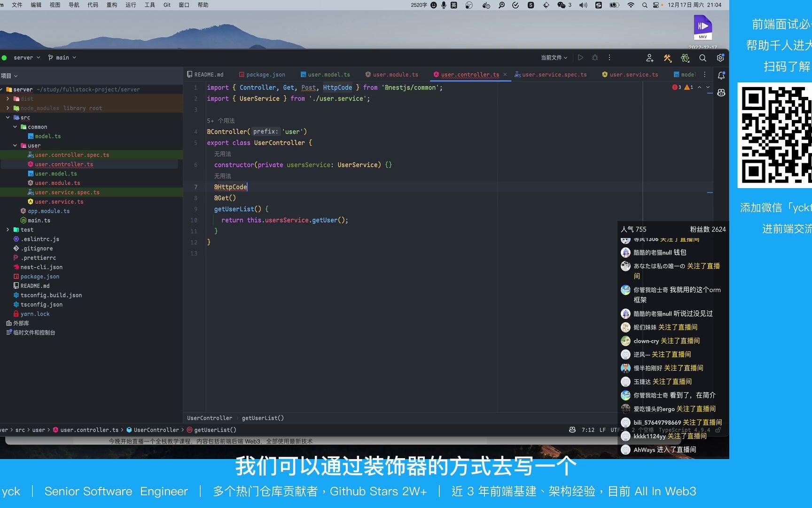Open the 文件 menu
The height and width of the screenshot is (508, 812).
[x=17, y=5]
